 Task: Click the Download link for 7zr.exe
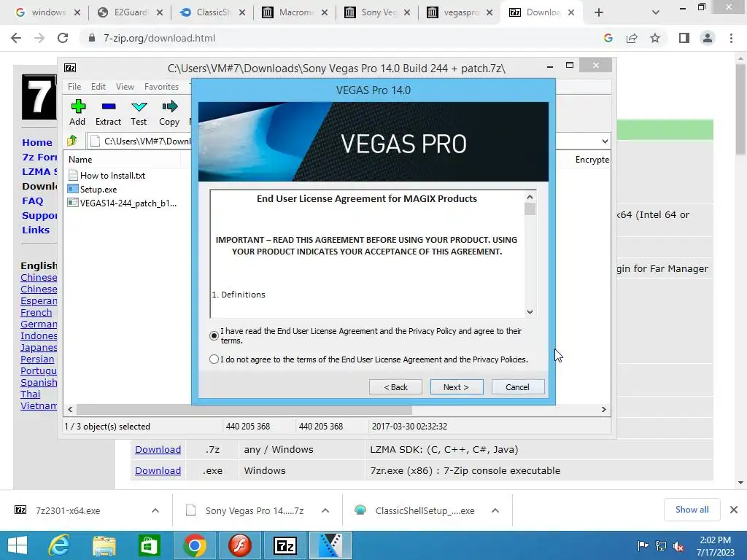pyautogui.click(x=158, y=470)
